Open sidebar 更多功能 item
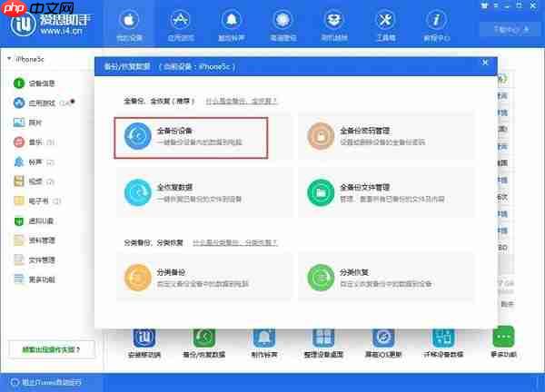This screenshot has height=392, width=545. pos(35,279)
